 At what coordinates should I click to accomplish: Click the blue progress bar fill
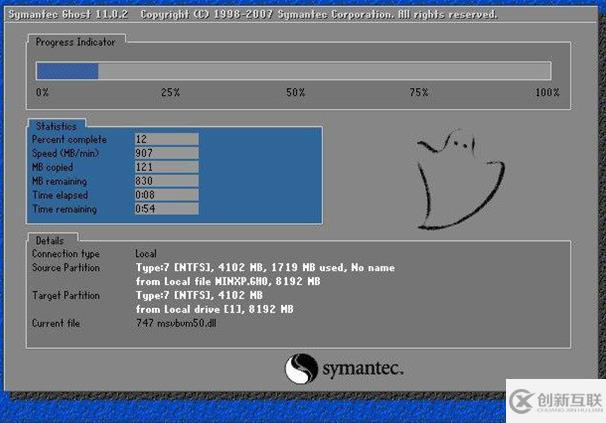click(67, 71)
